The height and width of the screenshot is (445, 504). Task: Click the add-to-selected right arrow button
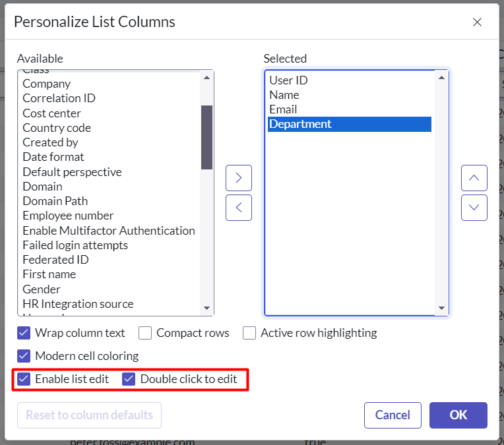coord(239,178)
